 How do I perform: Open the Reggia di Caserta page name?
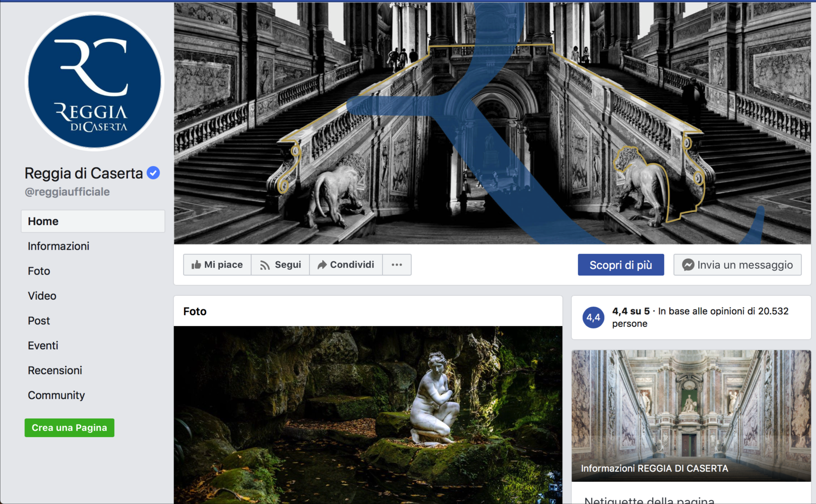(x=84, y=173)
